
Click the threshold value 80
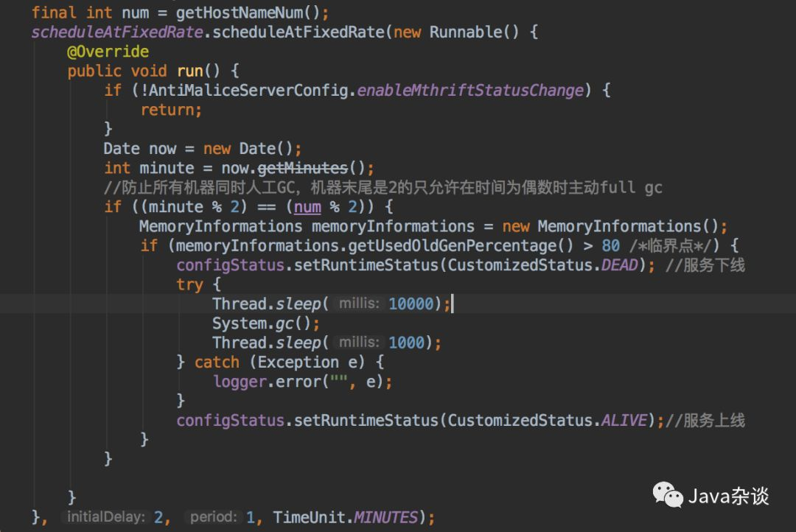[611, 245]
